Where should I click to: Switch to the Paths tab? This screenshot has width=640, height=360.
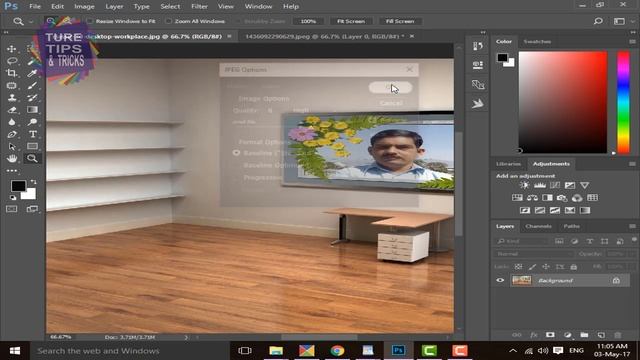tap(571, 226)
